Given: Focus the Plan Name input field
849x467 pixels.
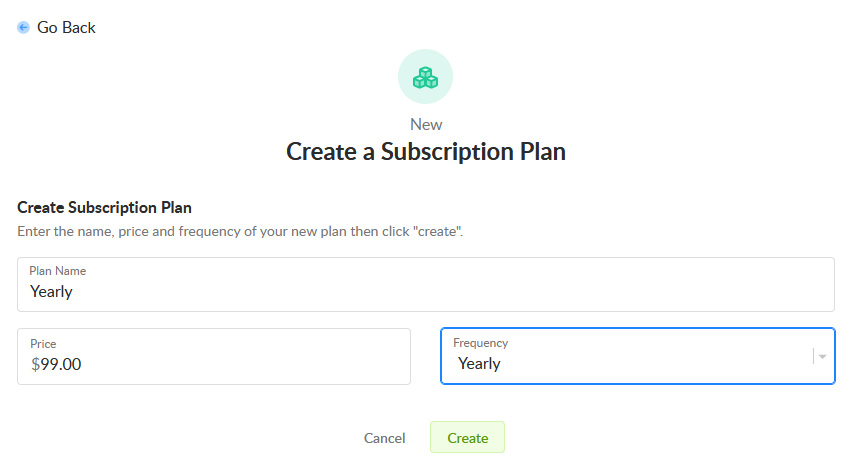Looking at the screenshot, I should [x=426, y=284].
